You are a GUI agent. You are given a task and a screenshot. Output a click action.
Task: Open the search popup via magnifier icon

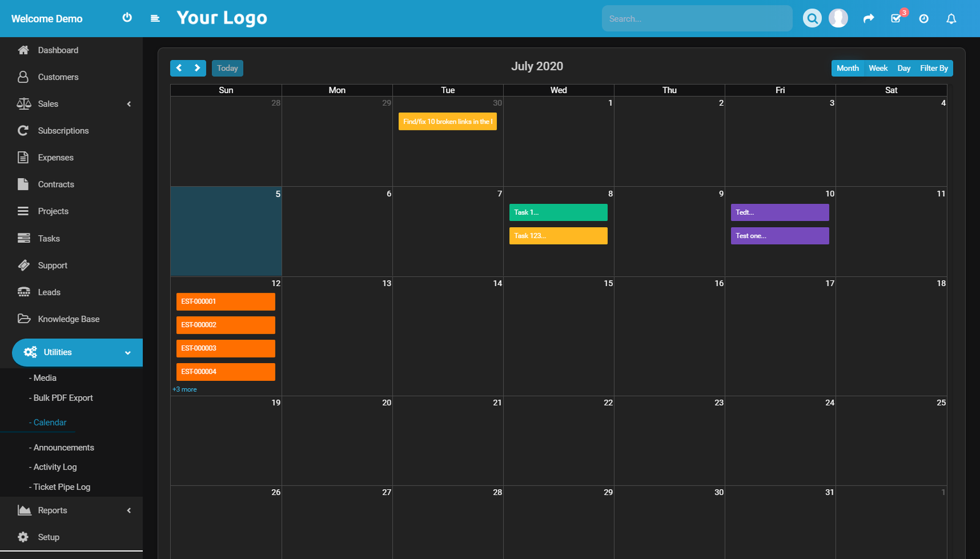click(812, 18)
